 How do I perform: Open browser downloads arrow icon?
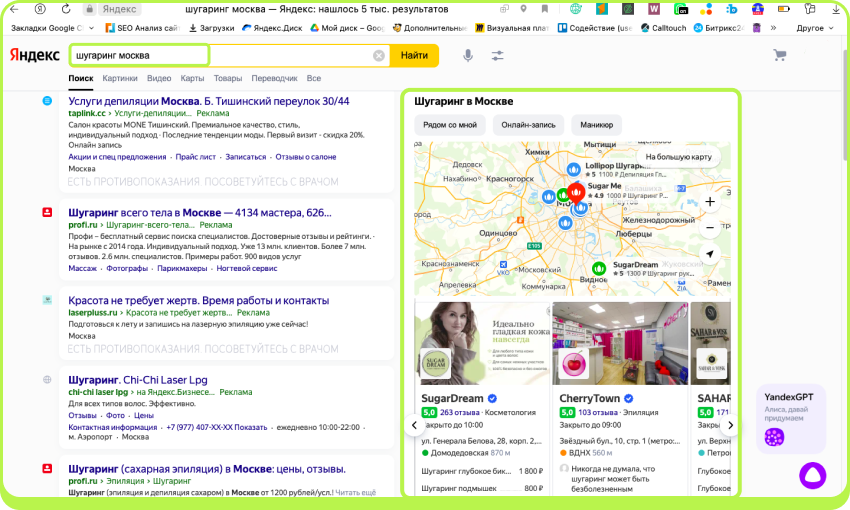[836, 9]
